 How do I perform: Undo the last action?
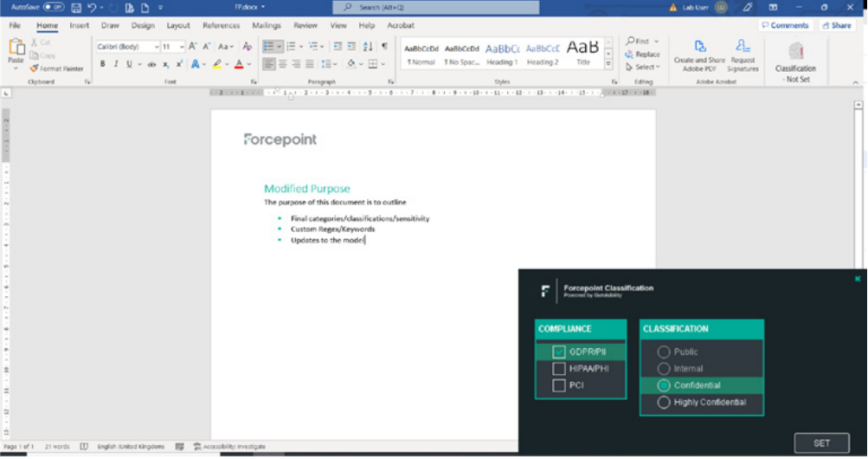(x=92, y=8)
